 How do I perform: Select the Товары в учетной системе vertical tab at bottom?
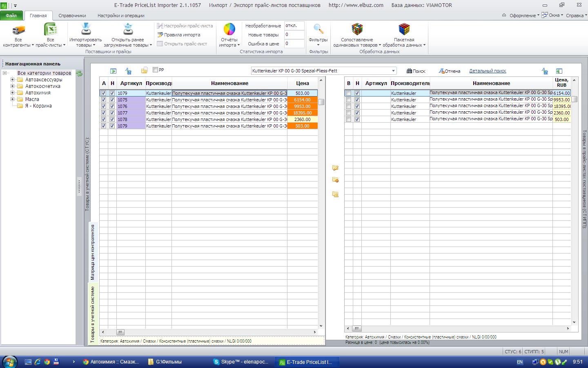[93, 314]
